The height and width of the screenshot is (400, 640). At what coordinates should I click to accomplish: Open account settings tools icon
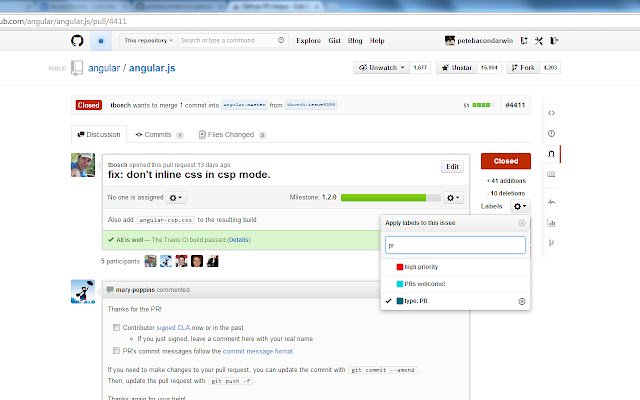[x=539, y=40]
